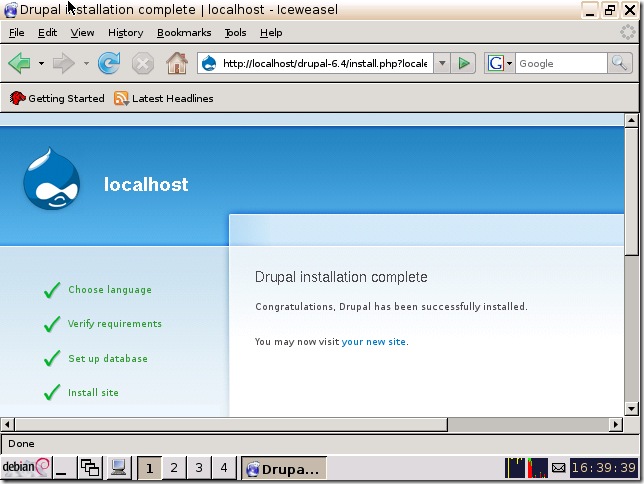Screen dimensions: 644x484
Task: Click the horizontal scrollbar left arrow
Action: pyautogui.click(x=7, y=424)
